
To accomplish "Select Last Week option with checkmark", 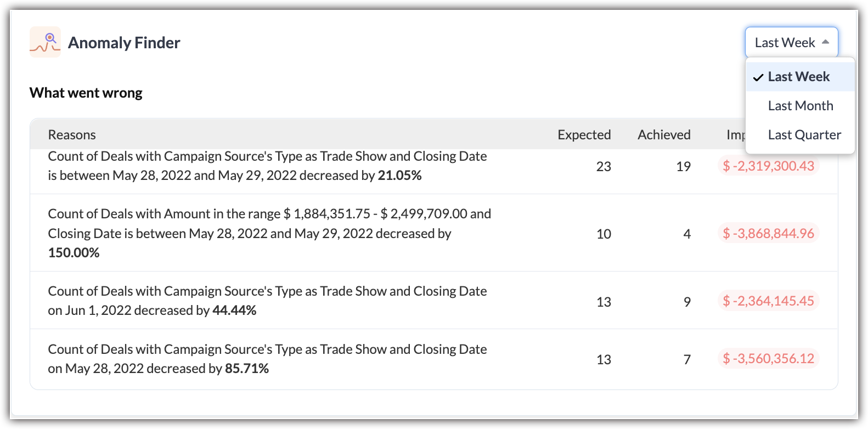I will click(798, 77).
